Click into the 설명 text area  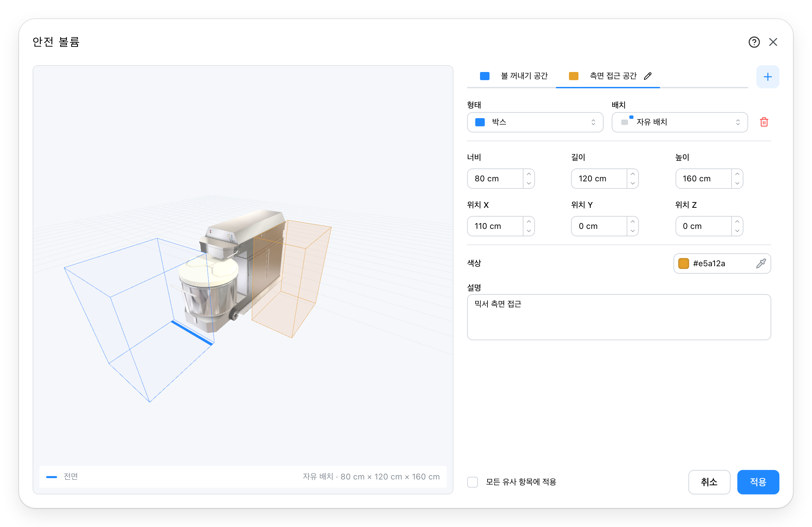619,317
